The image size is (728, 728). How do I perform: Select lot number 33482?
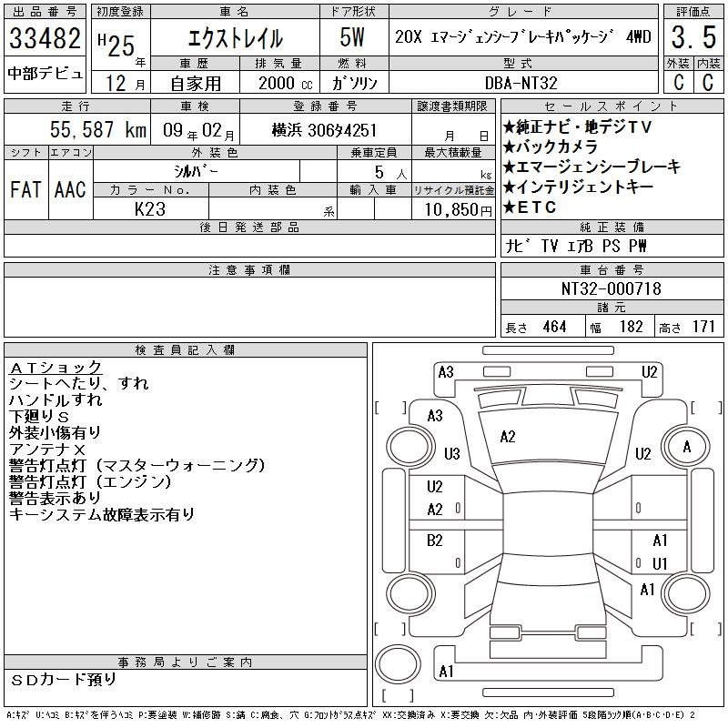click(x=45, y=39)
